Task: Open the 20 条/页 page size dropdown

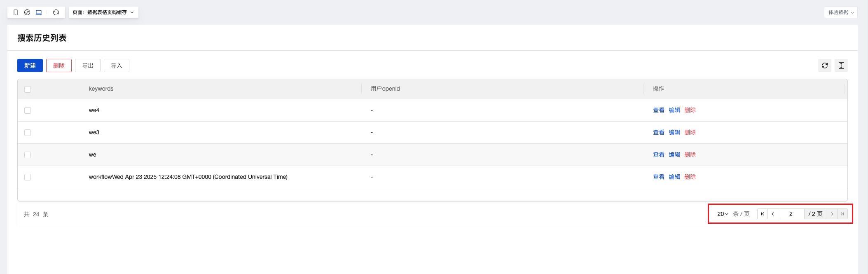Action: pos(723,214)
